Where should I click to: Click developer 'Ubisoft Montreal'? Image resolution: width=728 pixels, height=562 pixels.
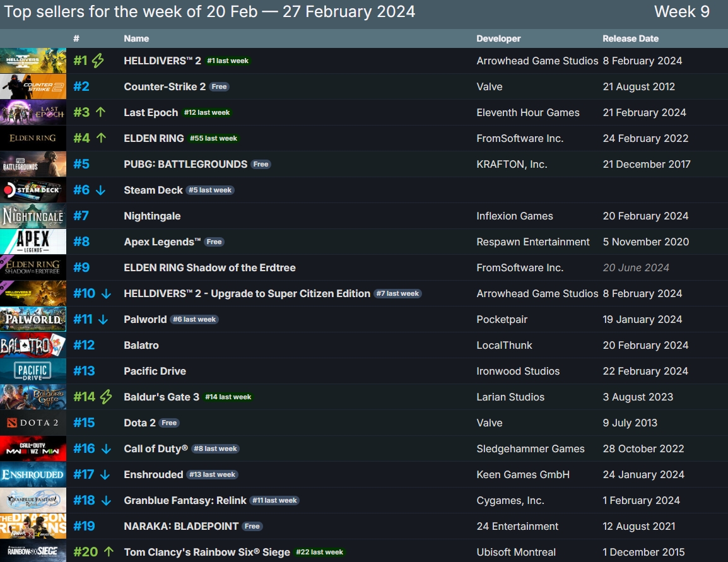516,553
